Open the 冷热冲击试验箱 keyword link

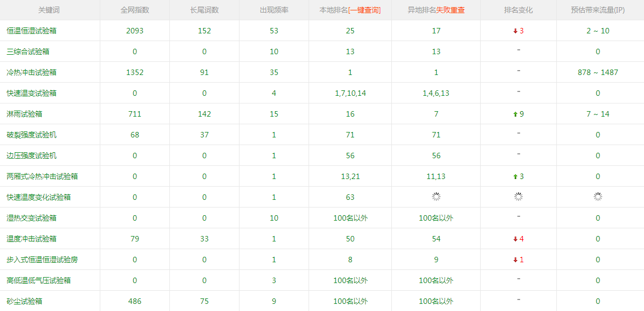point(32,73)
